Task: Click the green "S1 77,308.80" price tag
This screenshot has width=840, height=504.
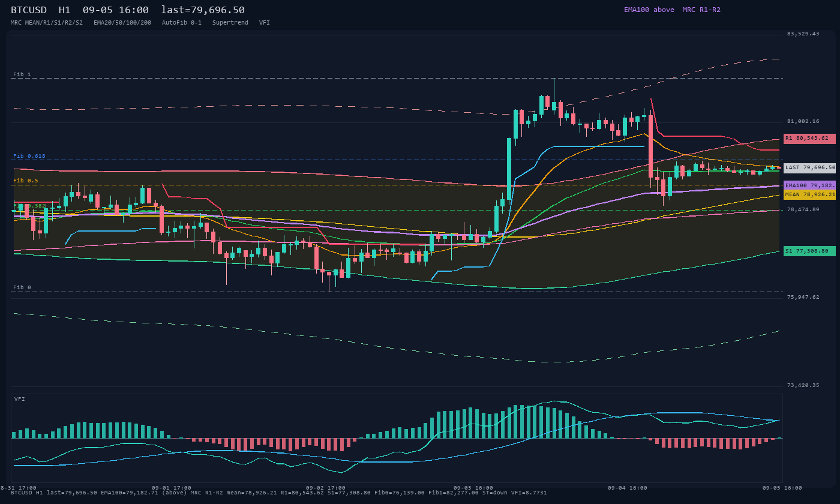Action: pos(809,251)
